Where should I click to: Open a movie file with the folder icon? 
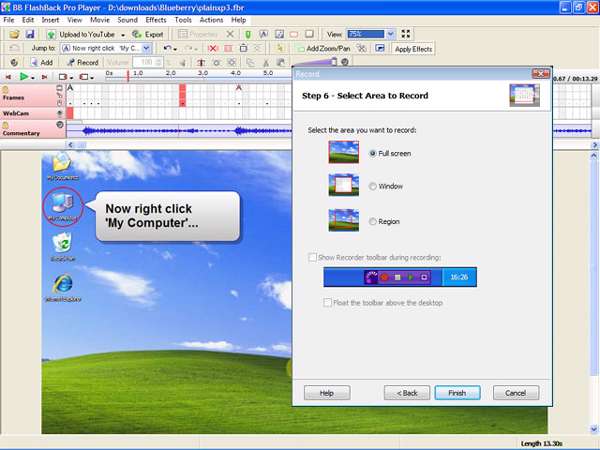click(15, 34)
